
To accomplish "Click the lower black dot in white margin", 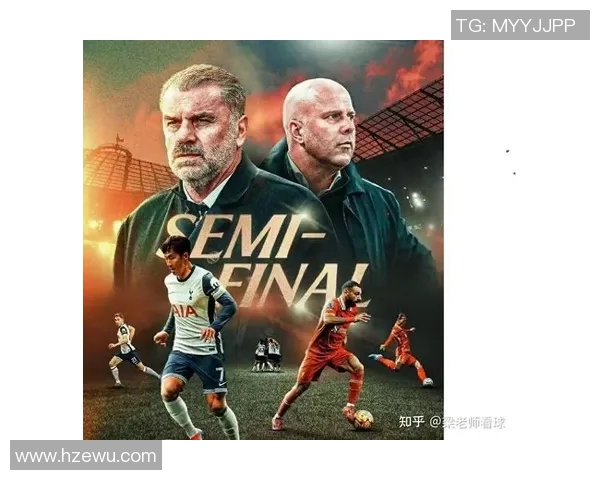I will click(x=514, y=173).
